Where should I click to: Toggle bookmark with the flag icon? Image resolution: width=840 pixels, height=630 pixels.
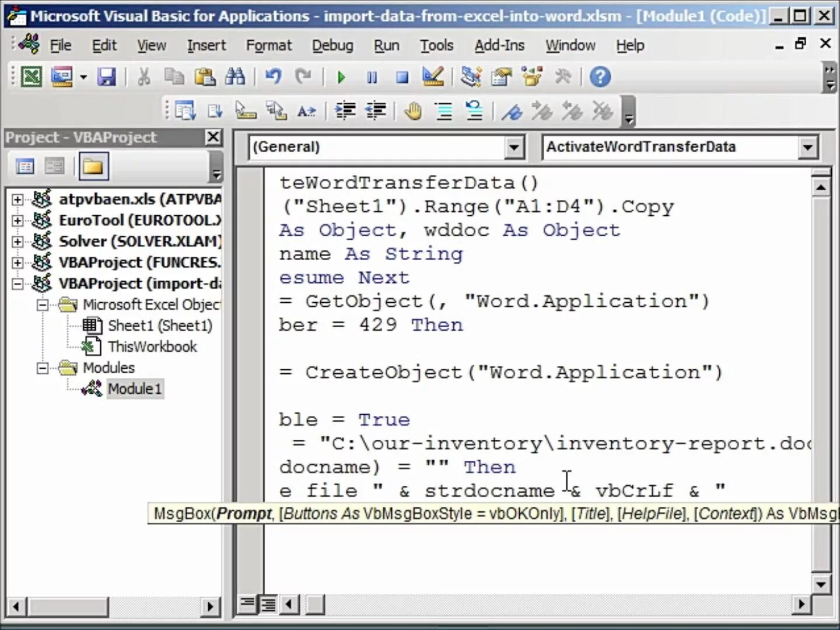tap(512, 111)
